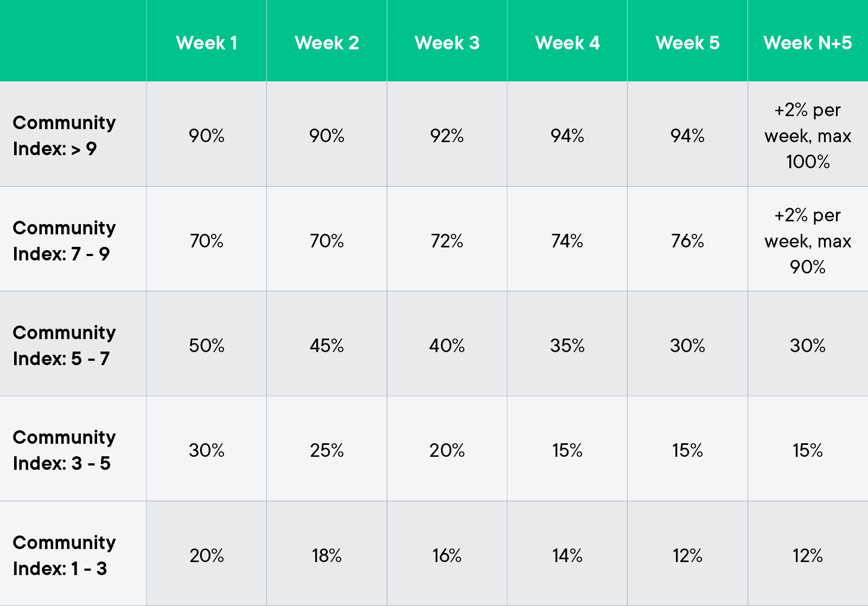Viewport: 868px width, 606px height.
Task: Click the 20% cell in Week 1
Action: [207, 556]
